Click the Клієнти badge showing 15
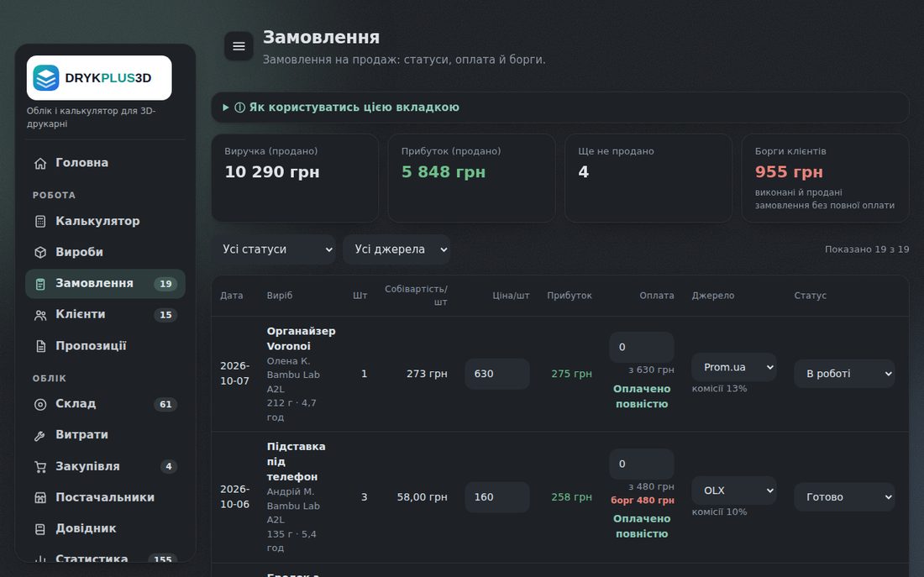Image resolution: width=924 pixels, height=577 pixels. (165, 315)
